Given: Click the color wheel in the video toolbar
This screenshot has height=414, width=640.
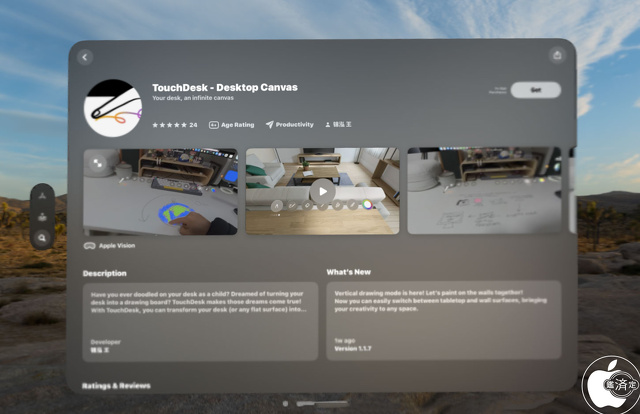Looking at the screenshot, I should [367, 205].
